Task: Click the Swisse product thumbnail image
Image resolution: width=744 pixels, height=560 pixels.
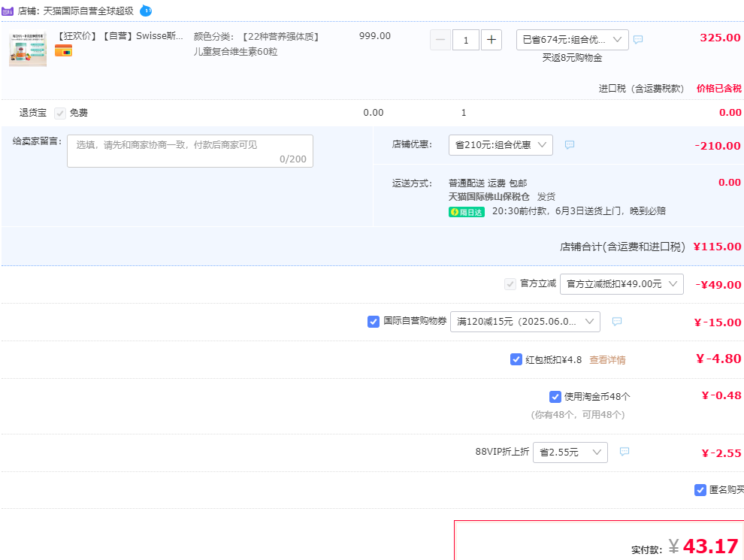Action: (28, 49)
